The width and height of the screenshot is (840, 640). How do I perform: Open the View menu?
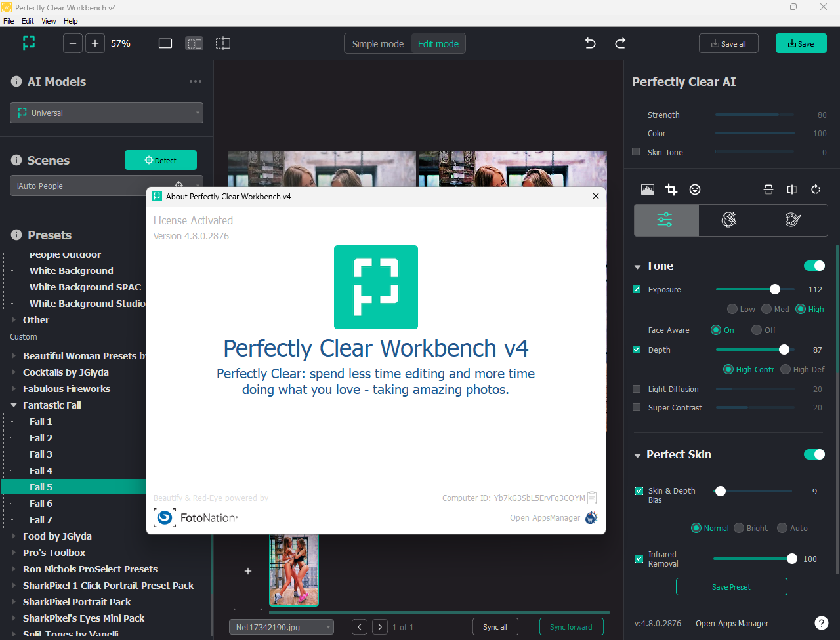coord(49,21)
